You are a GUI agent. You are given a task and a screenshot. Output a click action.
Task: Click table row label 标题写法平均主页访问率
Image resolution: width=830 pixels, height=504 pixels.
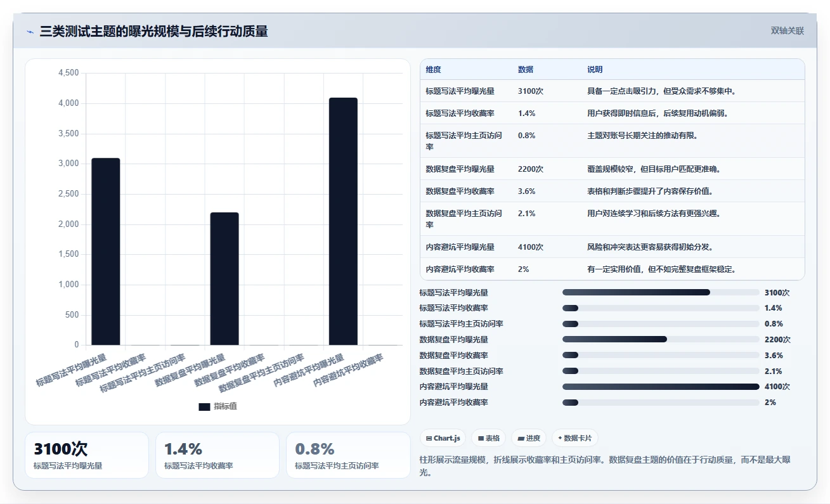[x=464, y=141]
